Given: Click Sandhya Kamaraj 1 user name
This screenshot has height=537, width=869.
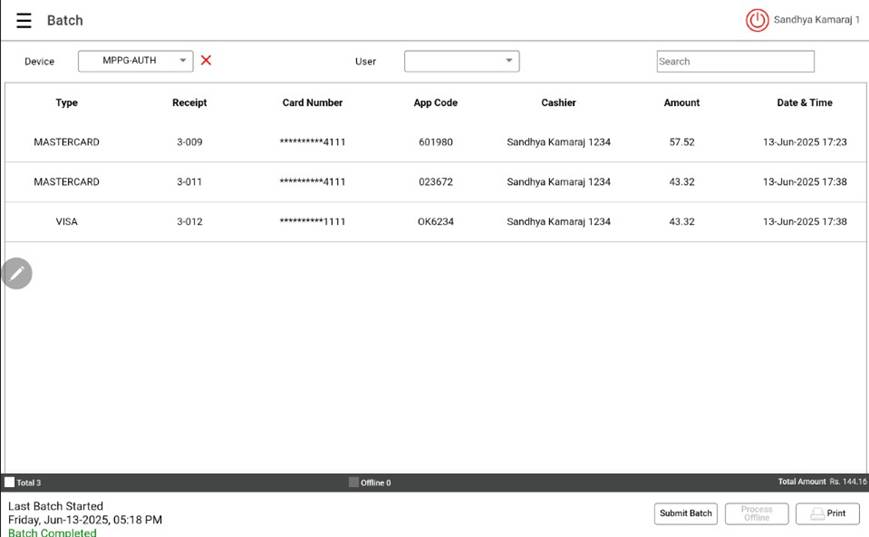Looking at the screenshot, I should point(816,20).
